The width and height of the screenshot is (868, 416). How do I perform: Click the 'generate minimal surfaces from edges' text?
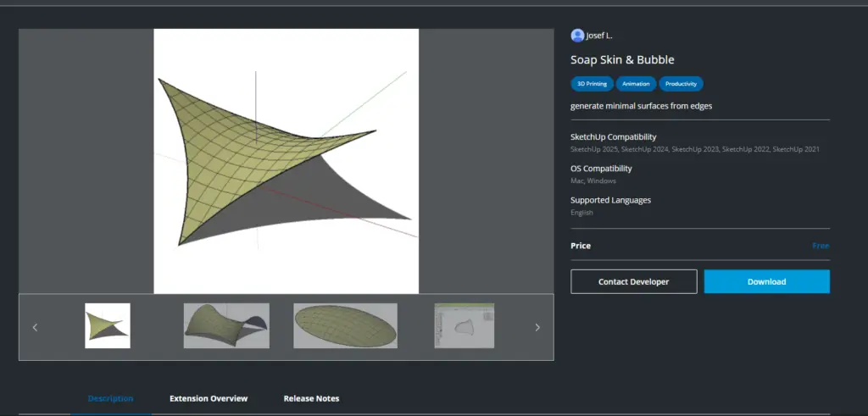coord(641,106)
